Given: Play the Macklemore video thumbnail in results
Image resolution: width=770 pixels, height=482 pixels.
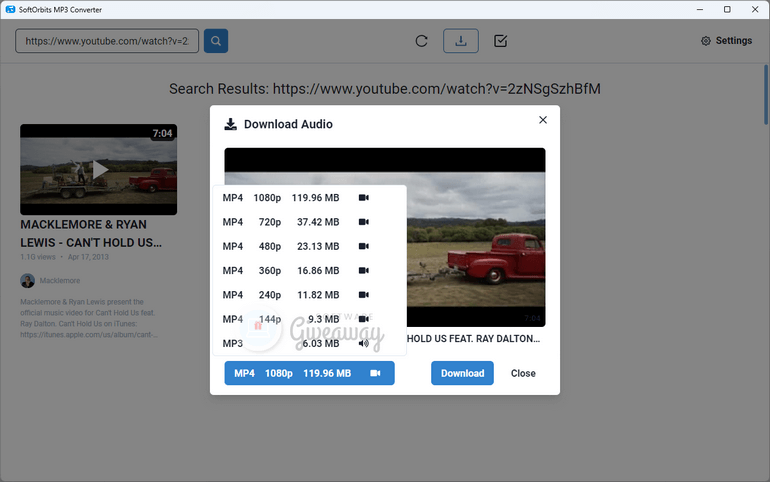Looking at the screenshot, I should coord(98,169).
